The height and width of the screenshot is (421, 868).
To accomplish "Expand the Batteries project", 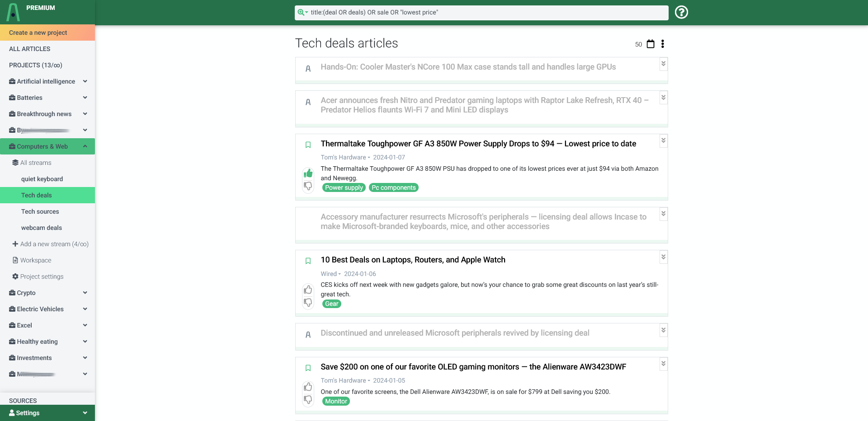I will tap(85, 98).
